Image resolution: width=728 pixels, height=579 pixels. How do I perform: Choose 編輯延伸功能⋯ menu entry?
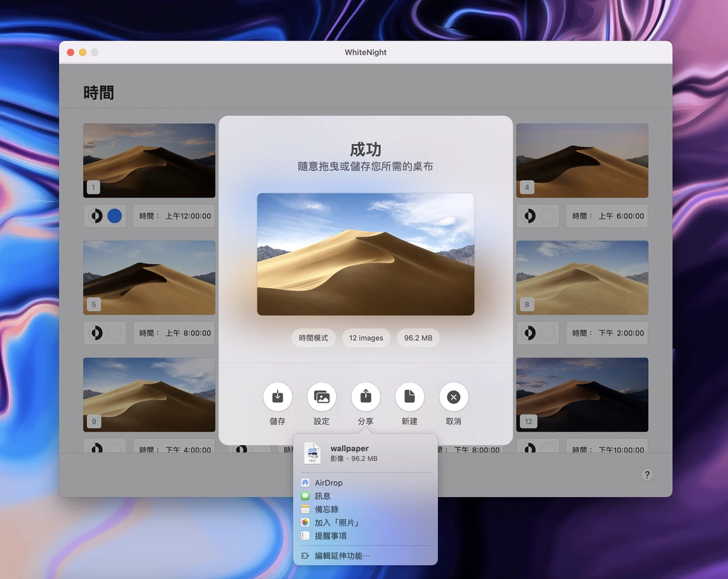(365, 556)
